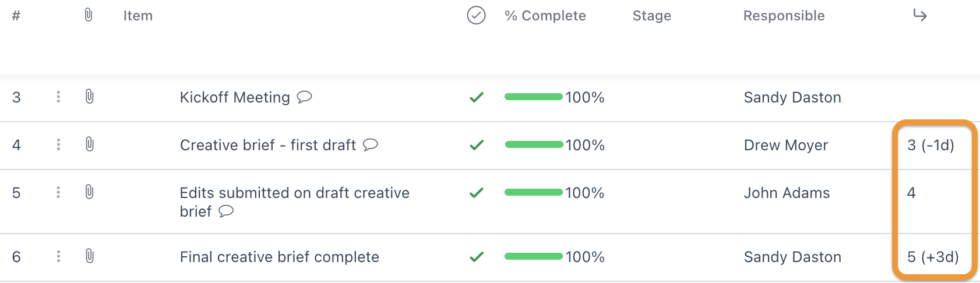Click the Stage column header
The width and height of the screenshot is (980, 283).
click(x=652, y=16)
